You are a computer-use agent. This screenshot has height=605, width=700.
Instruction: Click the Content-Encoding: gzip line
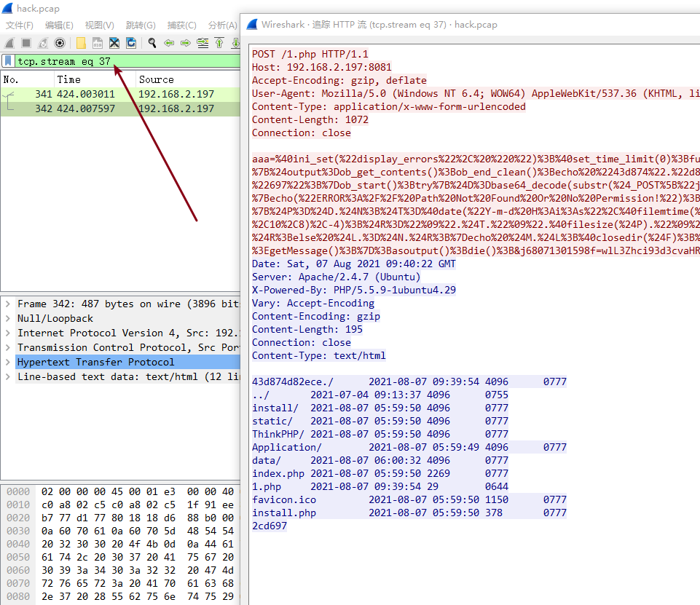316,316
